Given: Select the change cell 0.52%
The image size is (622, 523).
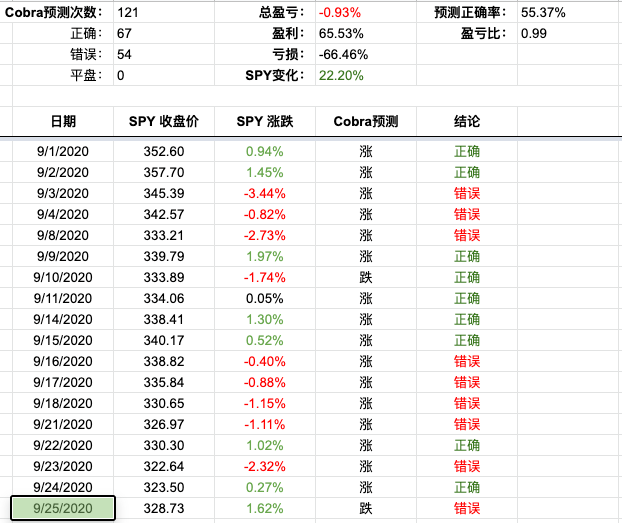Looking at the screenshot, I should (x=265, y=340).
